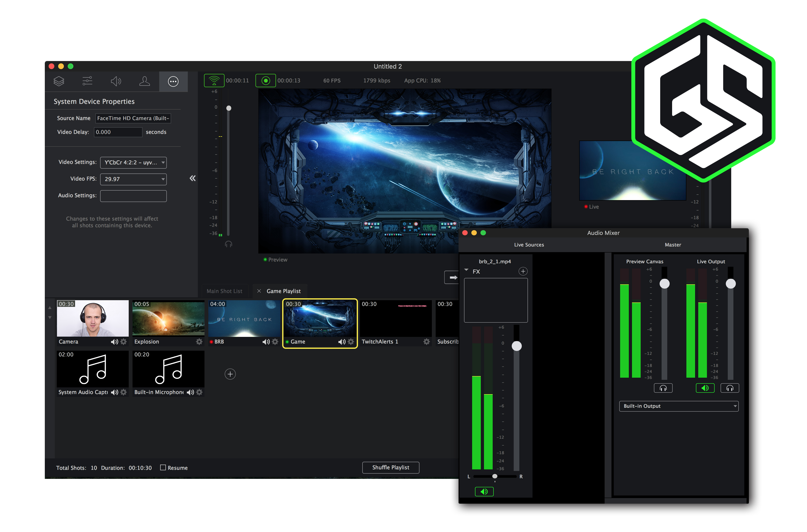
Task: Open settings gear on Explosion shot
Action: (x=199, y=342)
